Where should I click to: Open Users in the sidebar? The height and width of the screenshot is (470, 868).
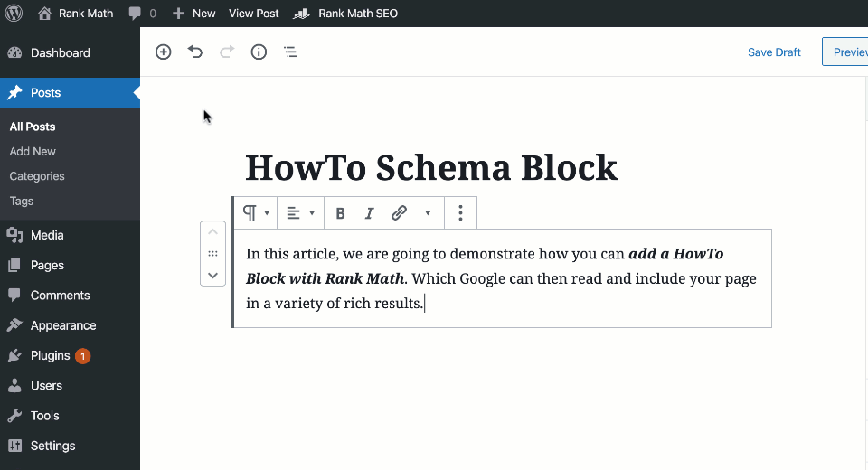point(70,385)
